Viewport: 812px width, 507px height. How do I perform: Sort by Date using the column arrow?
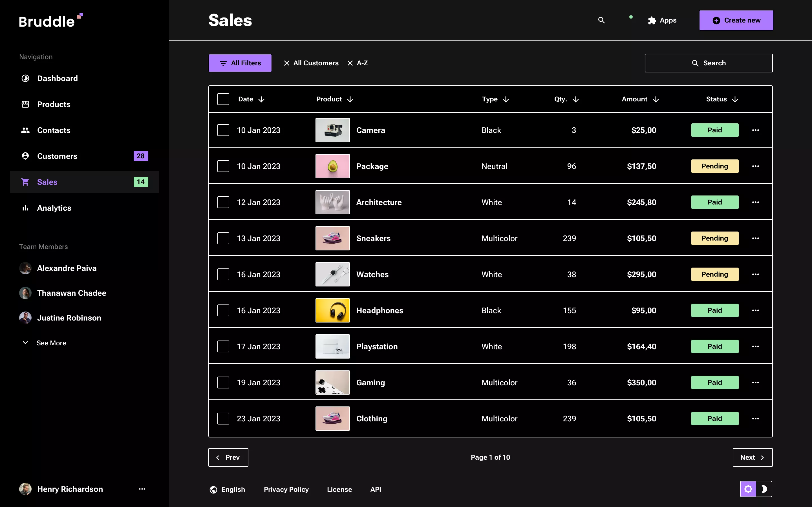[x=262, y=99]
